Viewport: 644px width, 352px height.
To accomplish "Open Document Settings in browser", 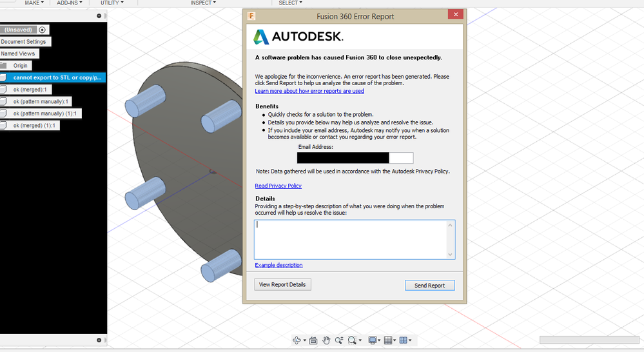I will click(x=24, y=41).
